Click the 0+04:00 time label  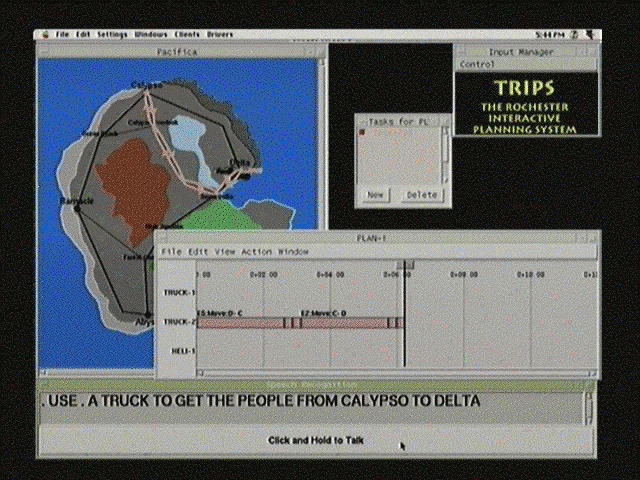(x=330, y=275)
